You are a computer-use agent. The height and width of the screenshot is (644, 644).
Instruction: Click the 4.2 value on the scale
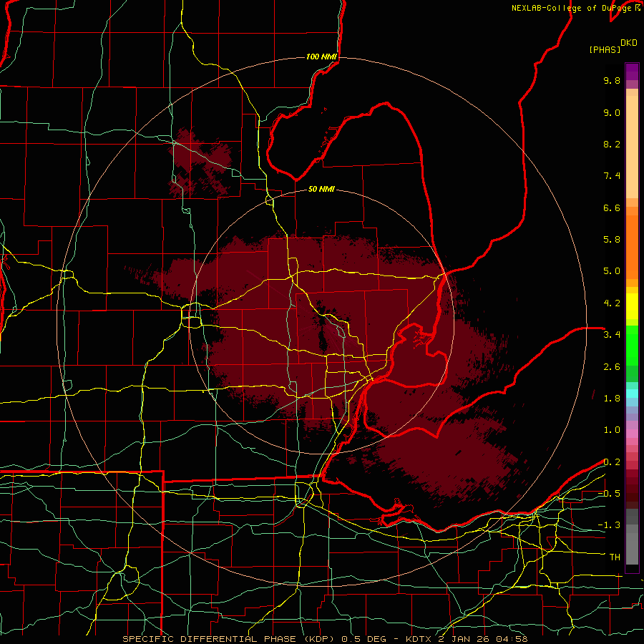(x=612, y=303)
